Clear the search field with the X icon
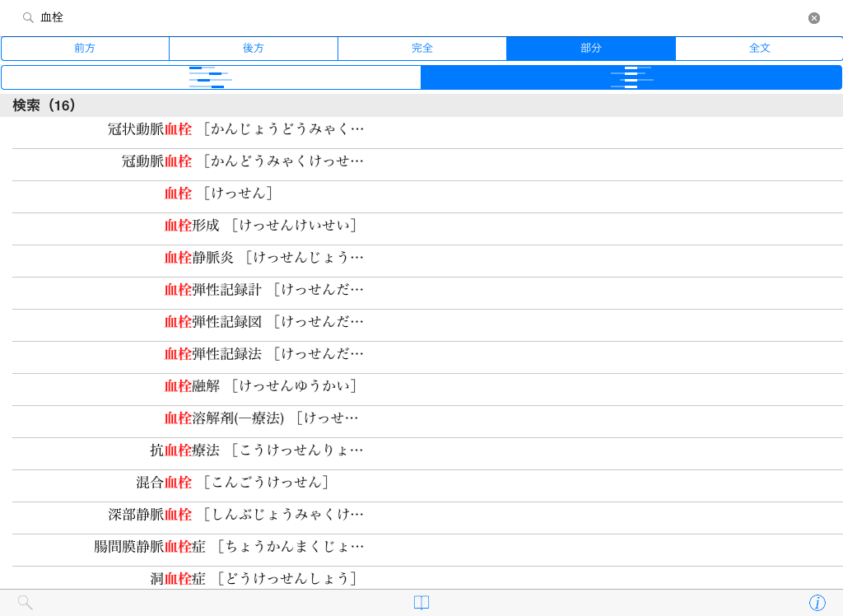 point(813,18)
